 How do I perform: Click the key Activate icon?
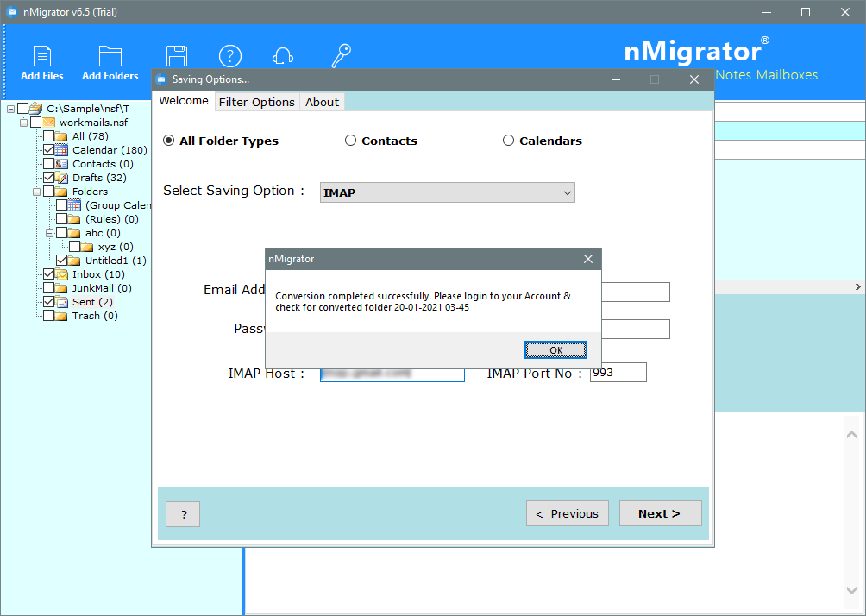pos(341,56)
